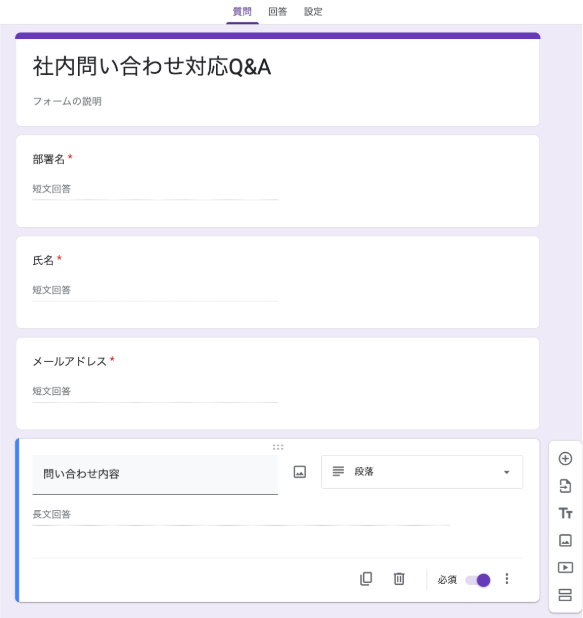Import questions from another form
This screenshot has width=583, height=618.
point(565,486)
